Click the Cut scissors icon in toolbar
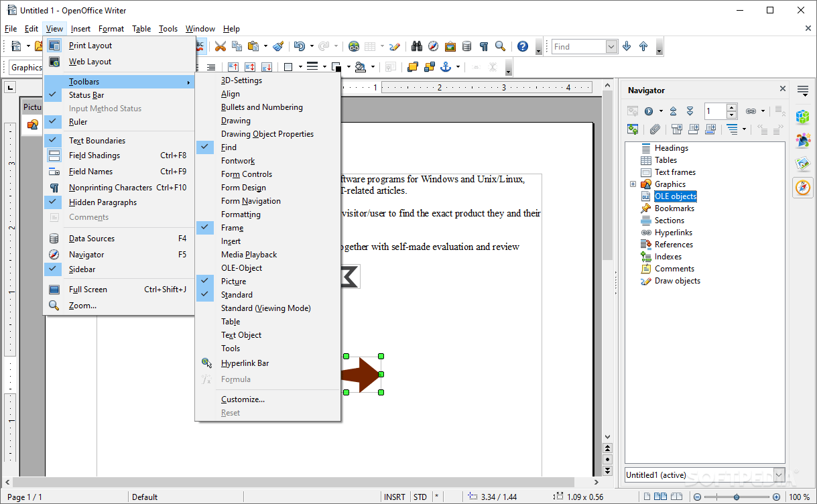Screen dimensions: 817x504 (220, 46)
